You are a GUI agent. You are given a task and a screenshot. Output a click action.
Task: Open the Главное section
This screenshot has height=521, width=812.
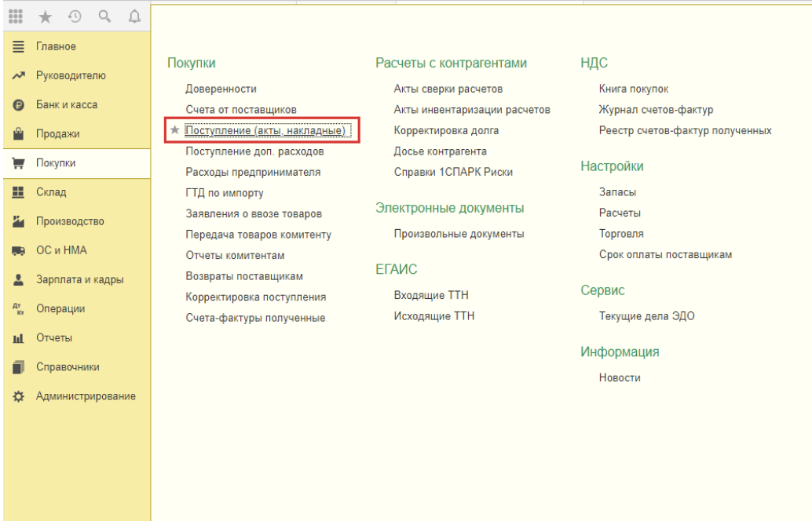pos(56,46)
